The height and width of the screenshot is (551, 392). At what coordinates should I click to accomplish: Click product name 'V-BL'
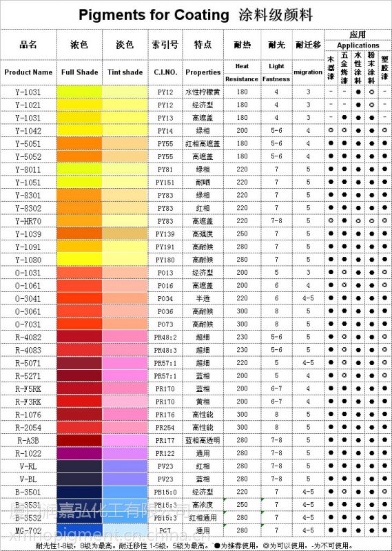28,479
